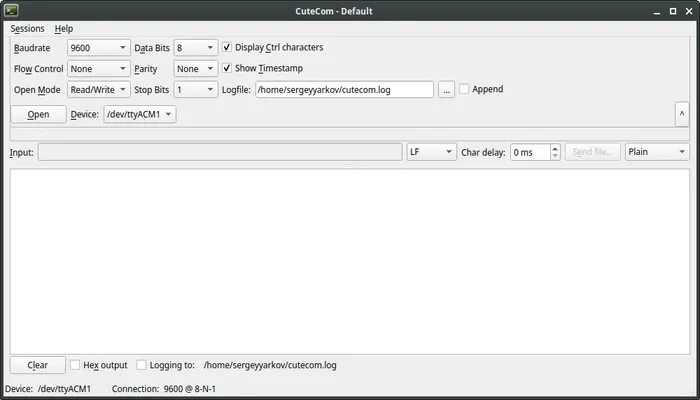
Task: Click the empty serial output area
Action: [350, 262]
